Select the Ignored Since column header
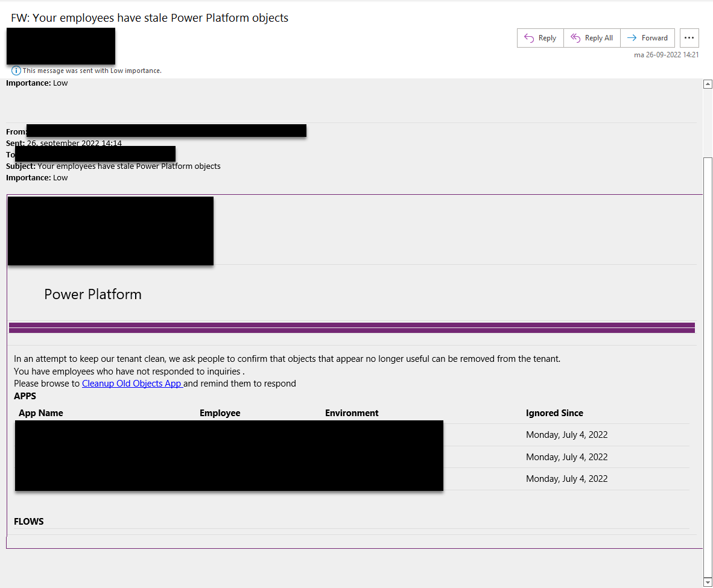 554,413
